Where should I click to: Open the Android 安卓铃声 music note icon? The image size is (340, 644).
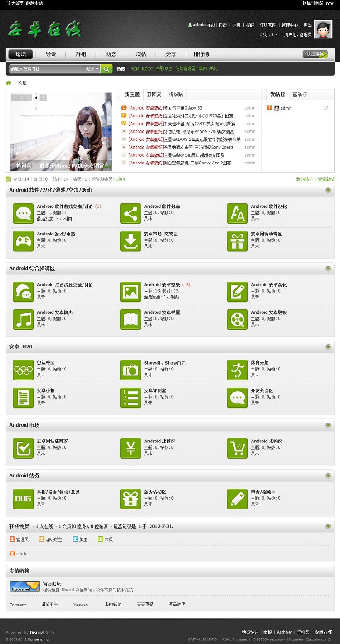(x=23, y=319)
